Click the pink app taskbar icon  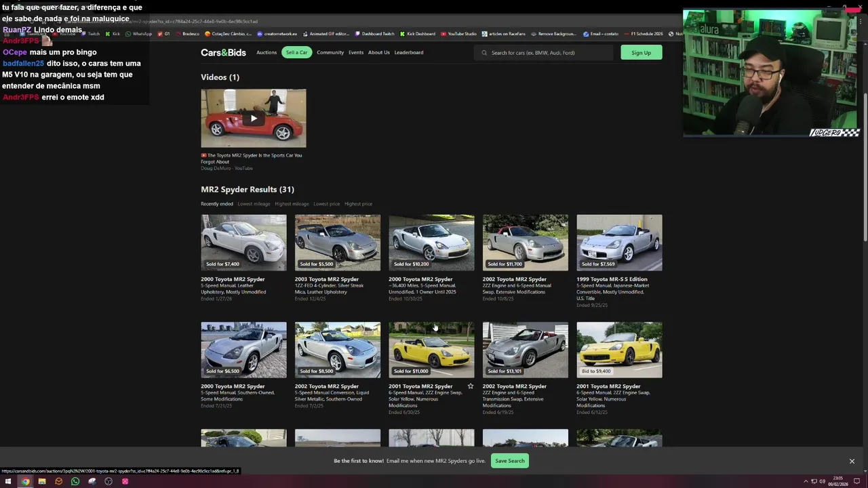125,481
